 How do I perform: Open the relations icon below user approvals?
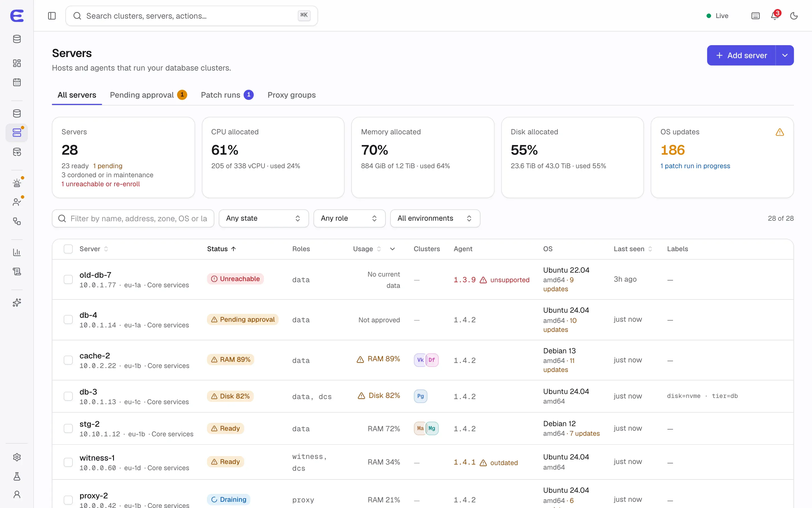coord(17,222)
